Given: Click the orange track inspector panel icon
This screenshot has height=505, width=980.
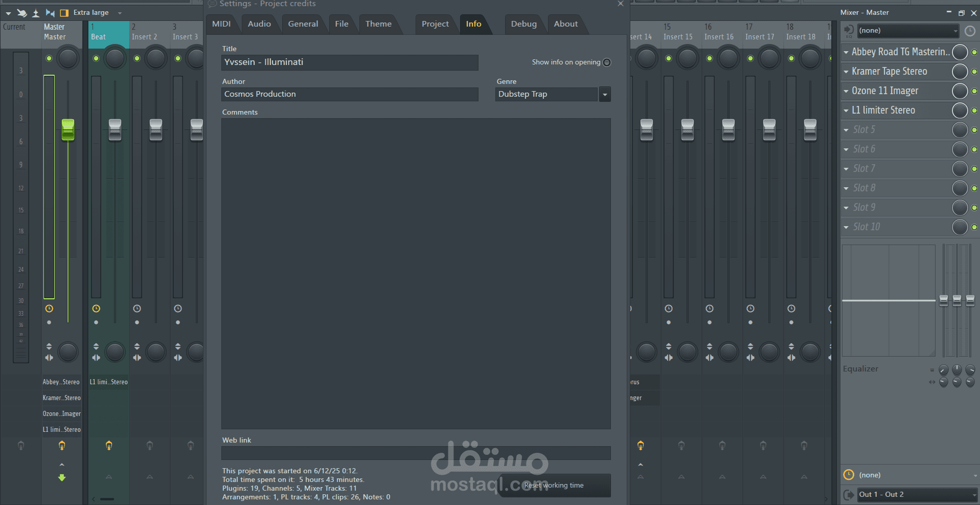Looking at the screenshot, I should [64, 13].
